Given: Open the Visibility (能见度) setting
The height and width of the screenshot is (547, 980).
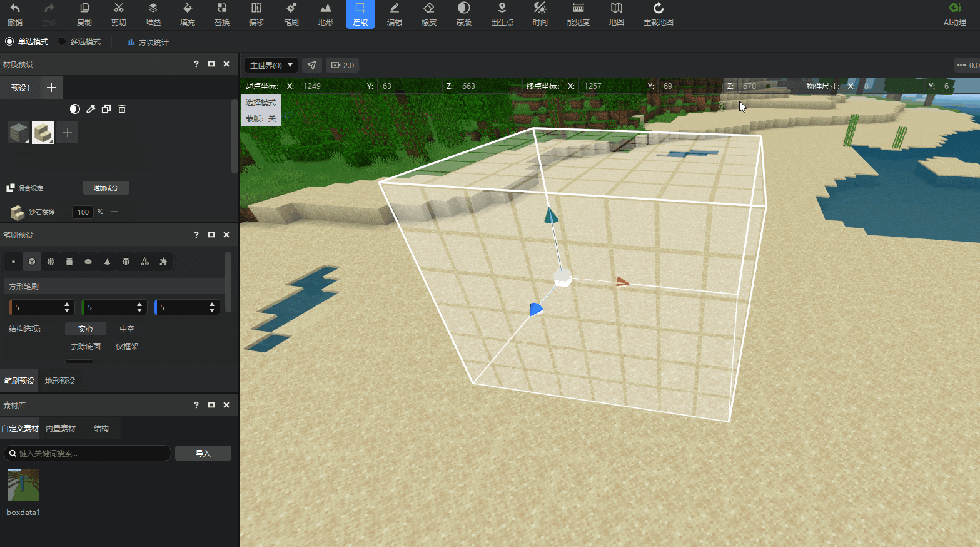Looking at the screenshot, I should [x=578, y=14].
